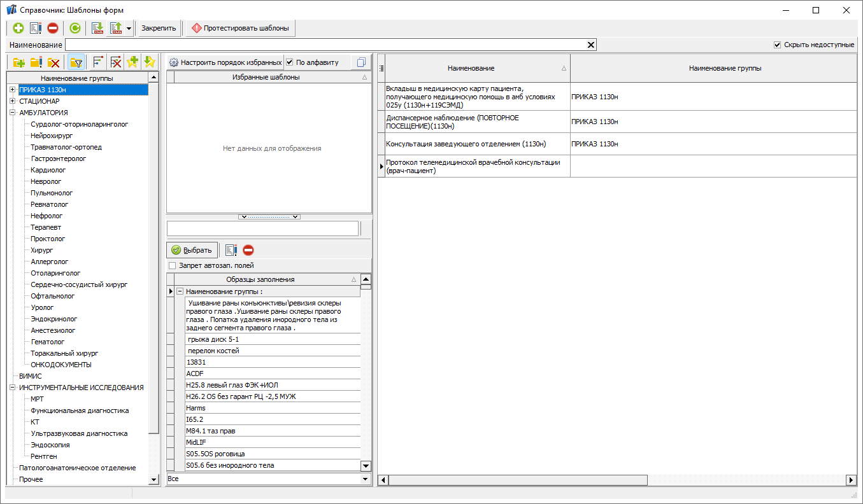Select Ультразвуковая диагностика tree item
The height and width of the screenshot is (504, 863).
[x=79, y=433]
